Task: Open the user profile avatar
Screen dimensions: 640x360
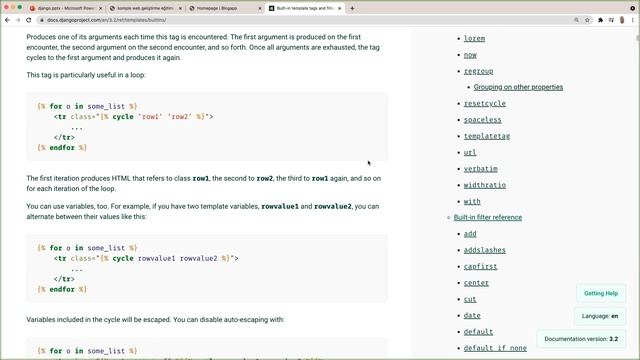Action: (x=622, y=20)
